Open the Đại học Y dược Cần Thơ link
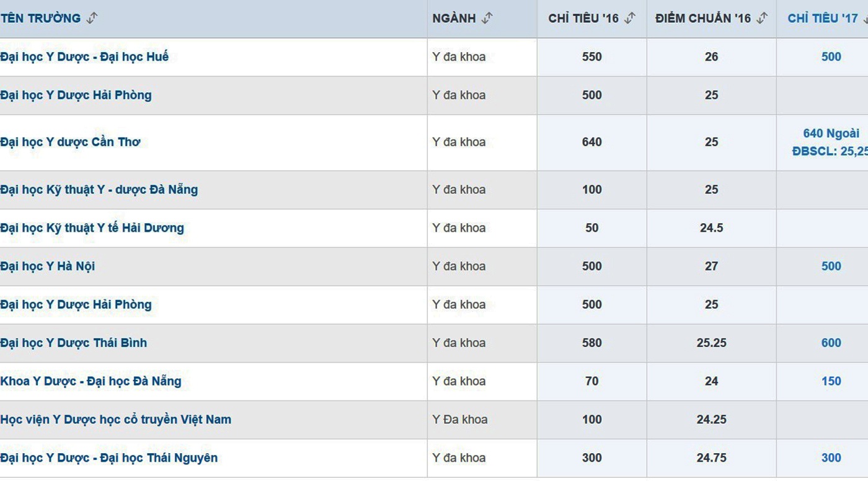This screenshot has height=481, width=868. (70, 142)
